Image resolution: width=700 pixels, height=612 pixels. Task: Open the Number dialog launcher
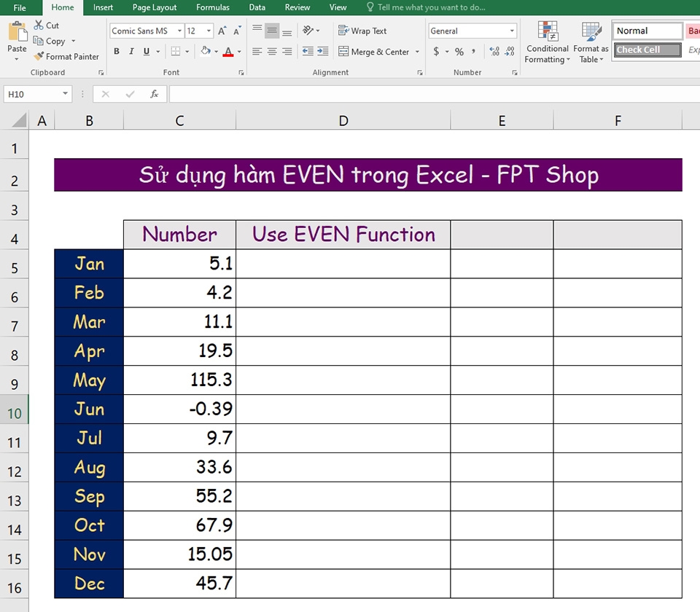click(514, 73)
